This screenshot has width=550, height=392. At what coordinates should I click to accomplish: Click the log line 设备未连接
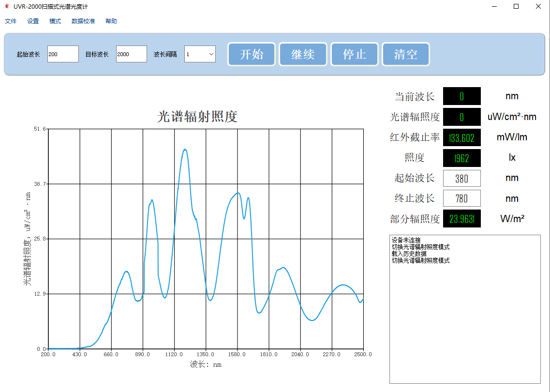click(406, 240)
